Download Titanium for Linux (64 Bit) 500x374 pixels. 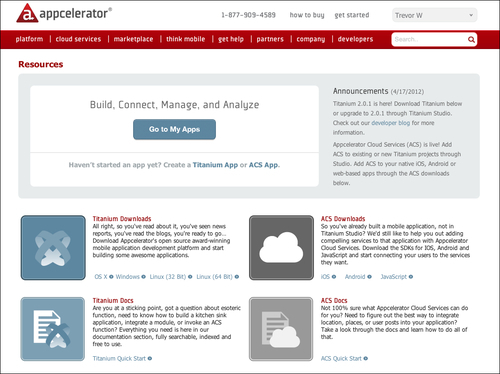click(x=214, y=277)
